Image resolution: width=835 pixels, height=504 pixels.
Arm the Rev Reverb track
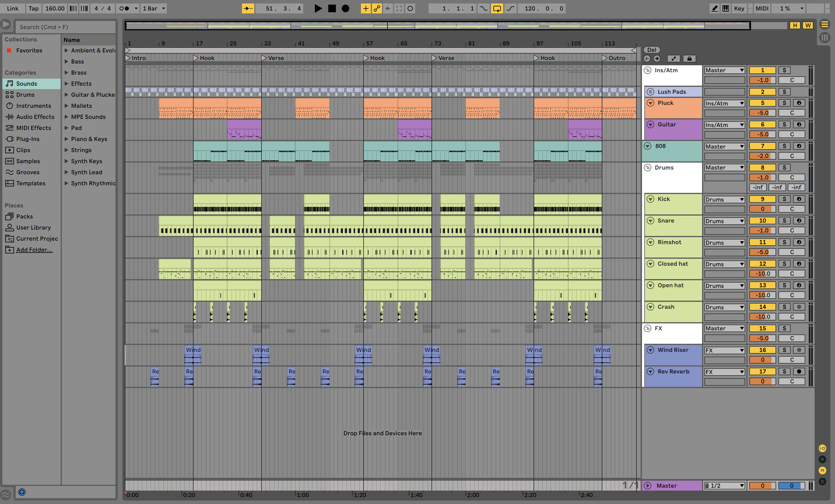799,371
